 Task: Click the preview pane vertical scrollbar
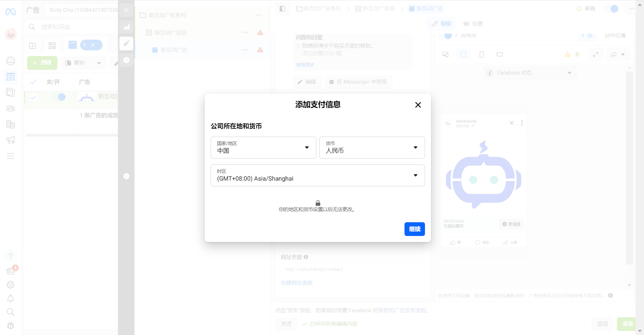pos(629,168)
